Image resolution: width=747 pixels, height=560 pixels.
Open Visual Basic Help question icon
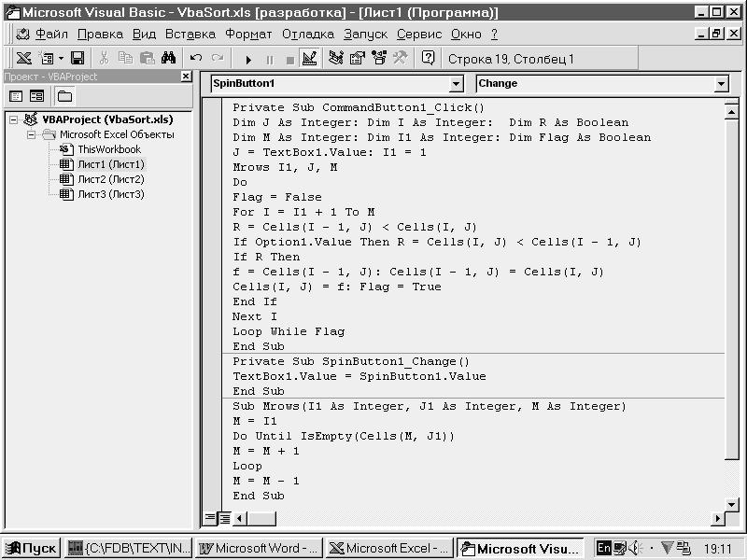click(428, 59)
